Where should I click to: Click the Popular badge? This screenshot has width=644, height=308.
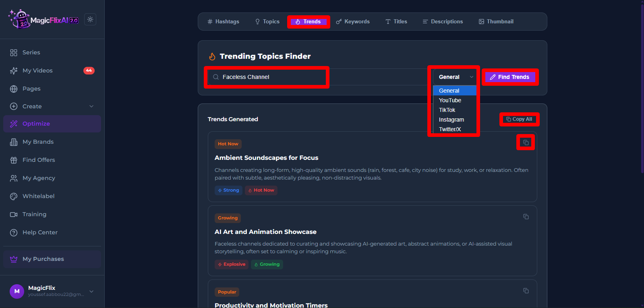pyautogui.click(x=227, y=292)
